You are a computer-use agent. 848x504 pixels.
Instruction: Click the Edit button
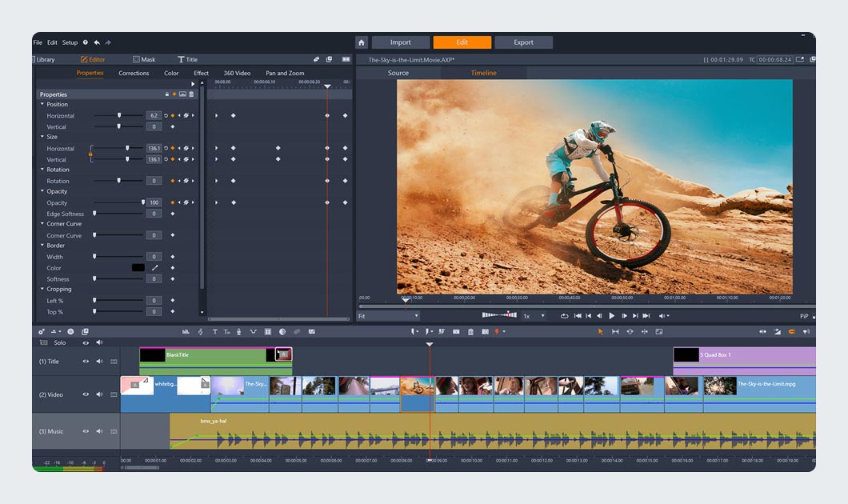coord(462,42)
